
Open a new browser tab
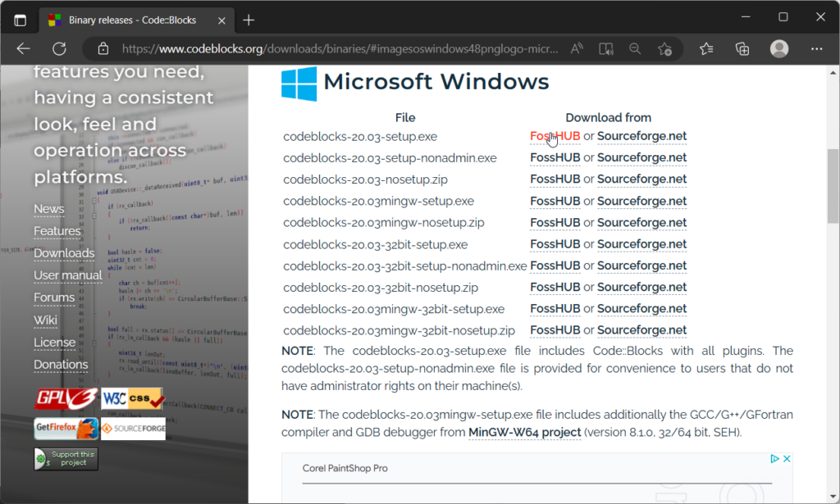pyautogui.click(x=249, y=20)
